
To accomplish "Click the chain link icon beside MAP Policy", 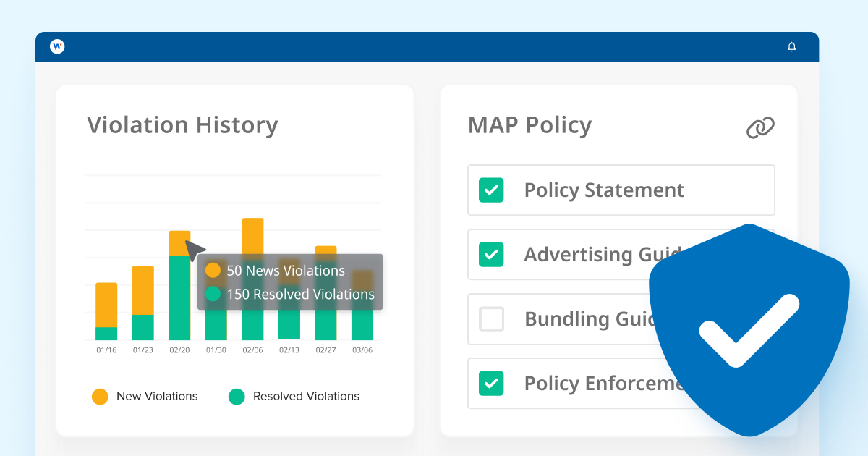I will point(760,128).
